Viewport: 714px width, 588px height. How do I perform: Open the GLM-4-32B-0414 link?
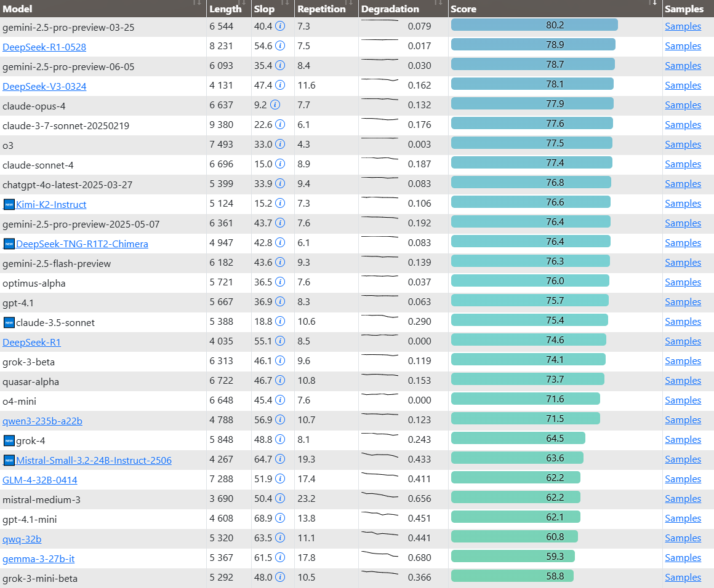39,480
